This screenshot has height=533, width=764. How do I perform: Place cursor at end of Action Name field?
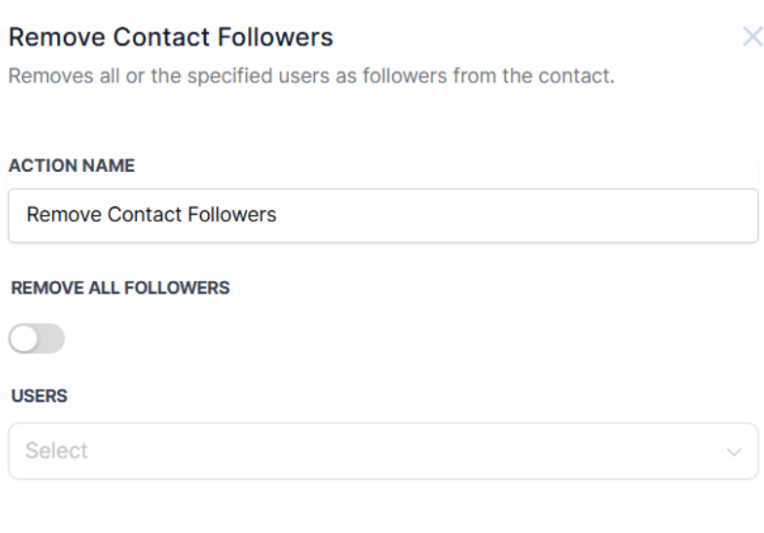[x=500, y=215]
